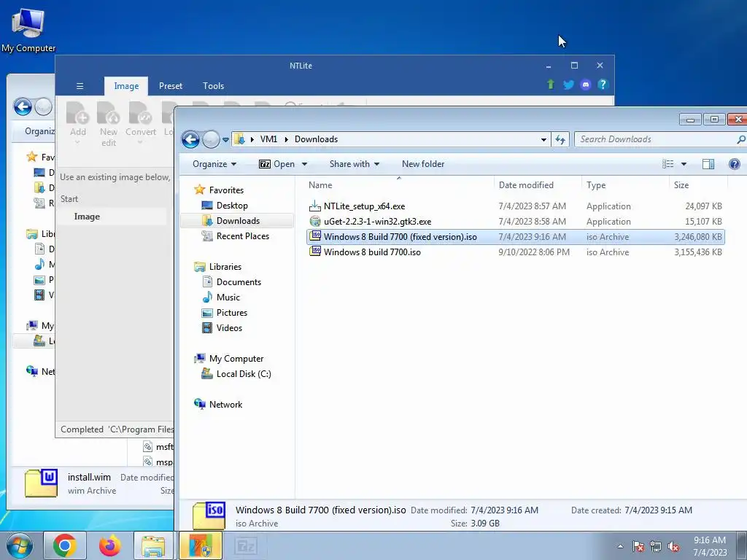Go back in Downloads explorer window

pyautogui.click(x=190, y=139)
